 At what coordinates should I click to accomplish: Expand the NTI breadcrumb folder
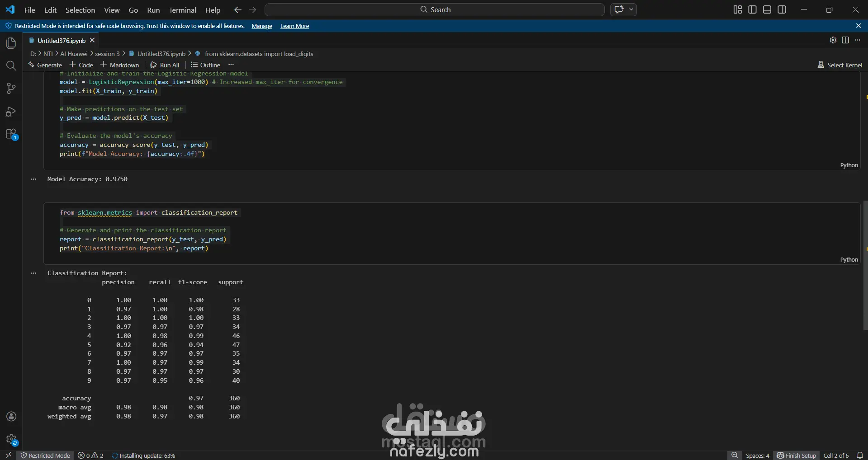pos(48,53)
